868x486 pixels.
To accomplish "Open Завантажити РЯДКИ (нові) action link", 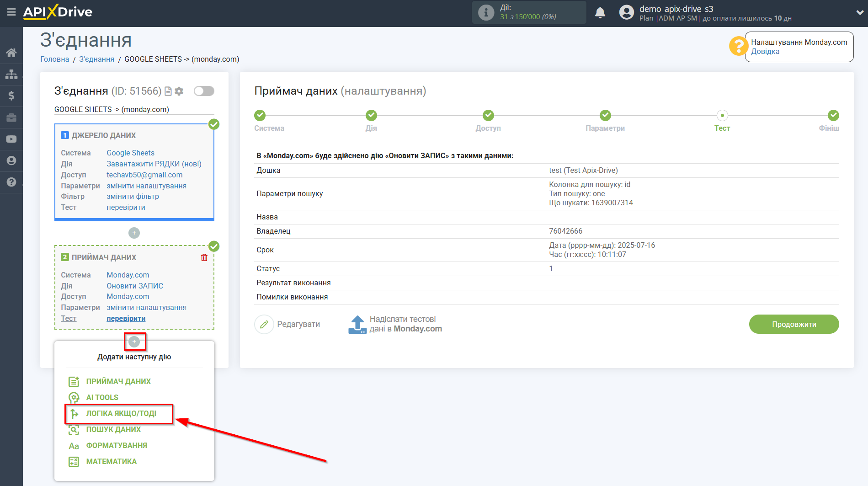I will [x=154, y=164].
